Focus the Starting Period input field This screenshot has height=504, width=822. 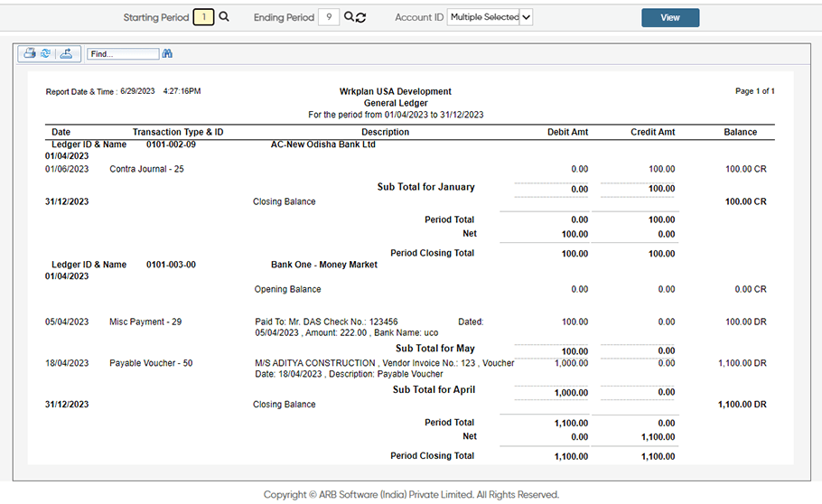tap(203, 17)
